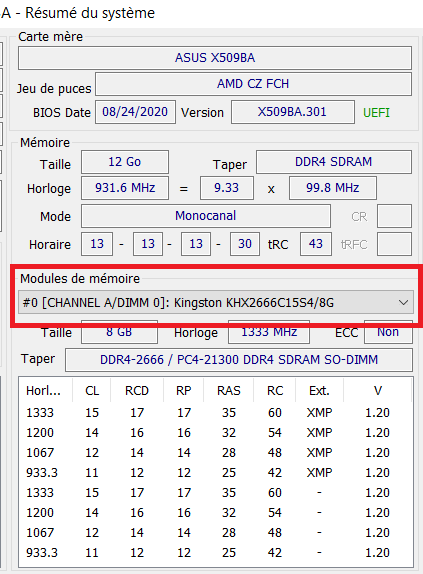
Task: Select the first 1333 XMP timing row
Action: pos(216,413)
